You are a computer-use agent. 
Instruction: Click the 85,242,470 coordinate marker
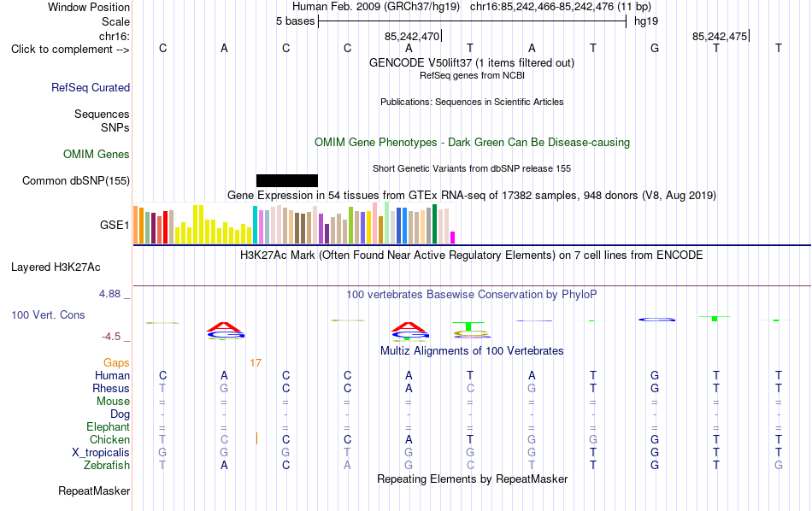(x=412, y=36)
